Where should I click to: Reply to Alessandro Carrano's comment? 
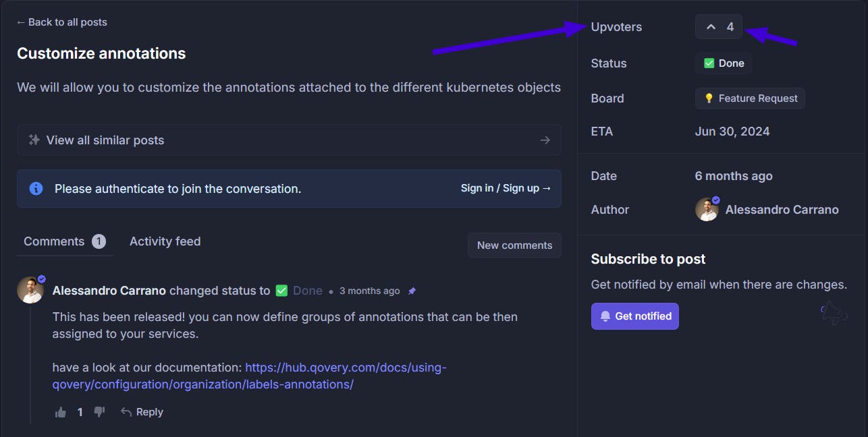click(x=142, y=412)
